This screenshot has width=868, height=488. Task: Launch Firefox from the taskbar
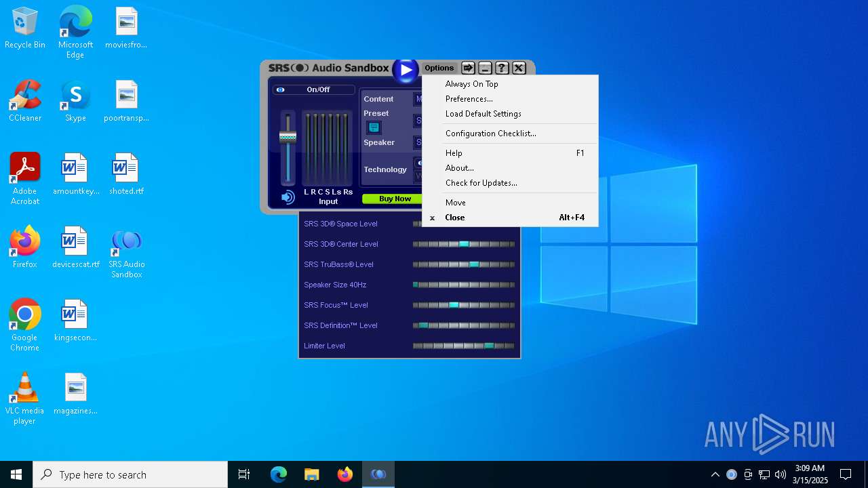[344, 474]
